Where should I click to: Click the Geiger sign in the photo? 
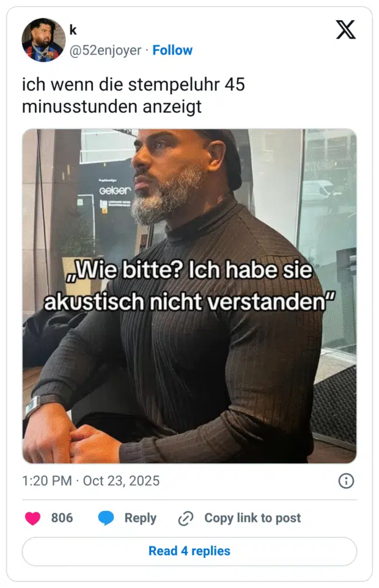115,191
